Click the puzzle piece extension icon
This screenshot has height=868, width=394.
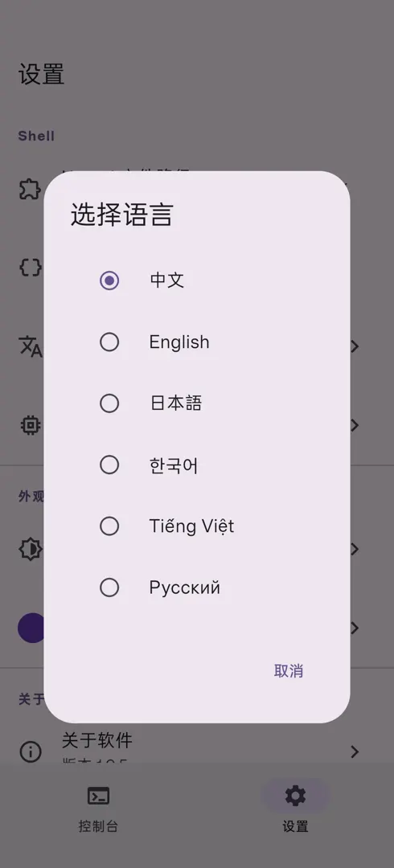(31, 190)
